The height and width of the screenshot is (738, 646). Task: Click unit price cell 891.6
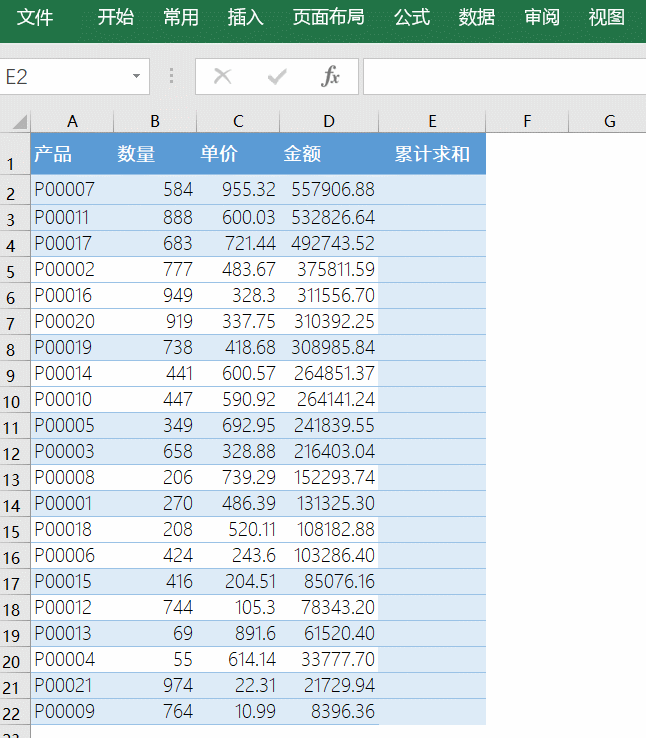click(238, 634)
